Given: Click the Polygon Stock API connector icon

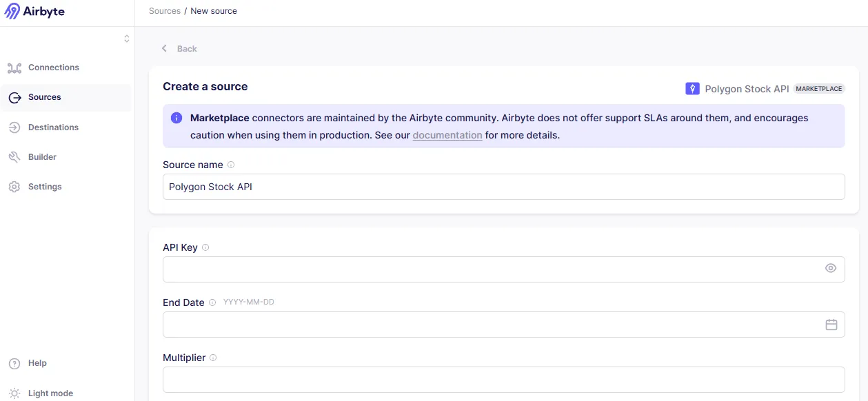Looking at the screenshot, I should (x=692, y=89).
